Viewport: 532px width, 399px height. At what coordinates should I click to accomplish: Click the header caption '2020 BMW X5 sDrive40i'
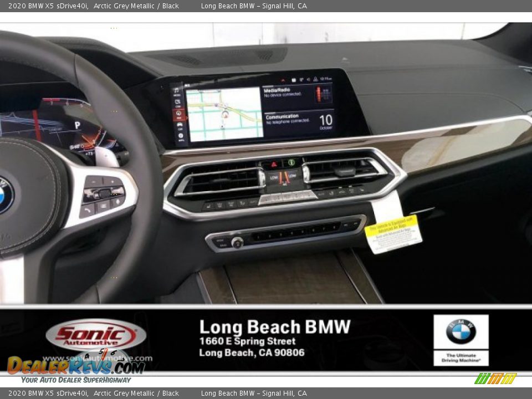48,6
